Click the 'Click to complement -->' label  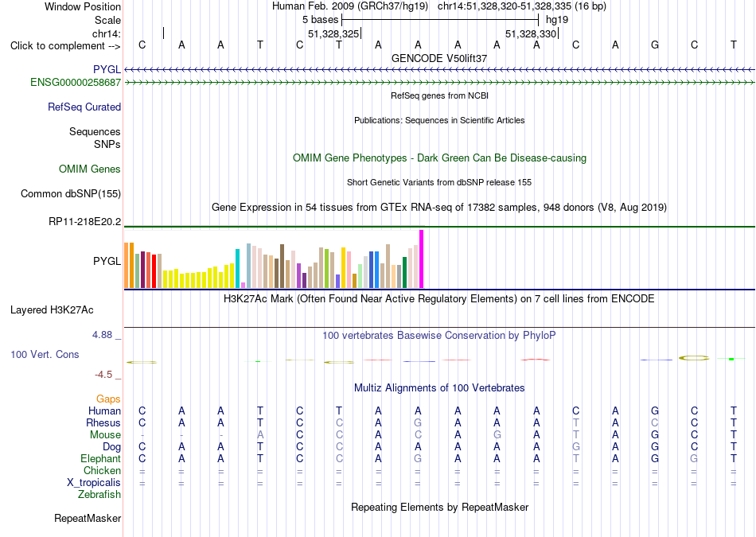click(x=65, y=46)
